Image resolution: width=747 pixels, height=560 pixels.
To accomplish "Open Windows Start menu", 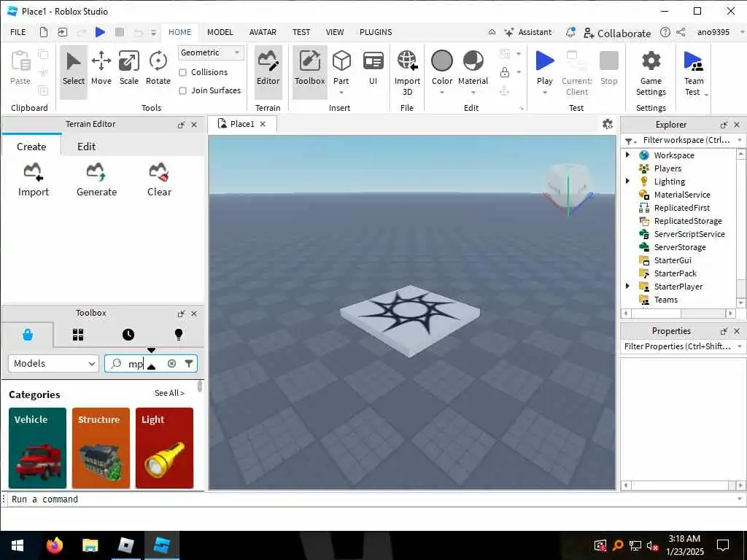I will pos(18,545).
